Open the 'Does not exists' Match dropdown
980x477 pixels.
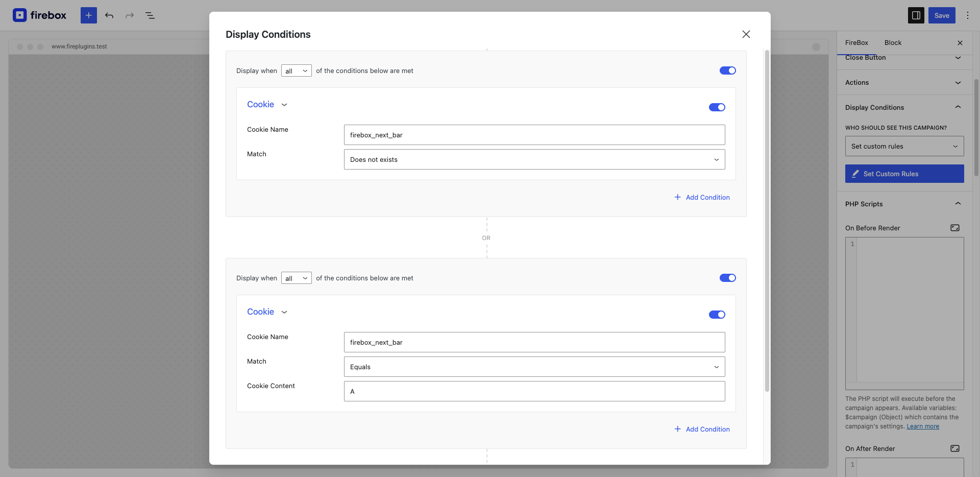click(534, 159)
